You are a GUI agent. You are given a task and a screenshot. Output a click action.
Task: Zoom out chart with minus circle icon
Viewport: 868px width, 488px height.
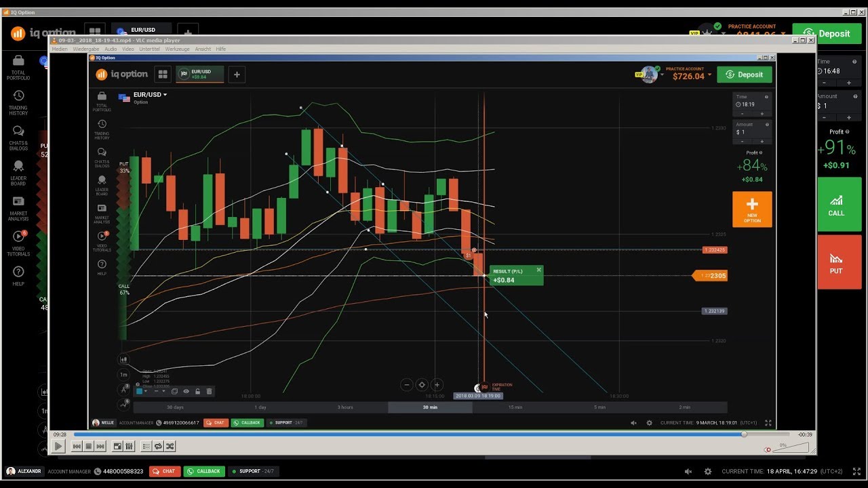407,384
